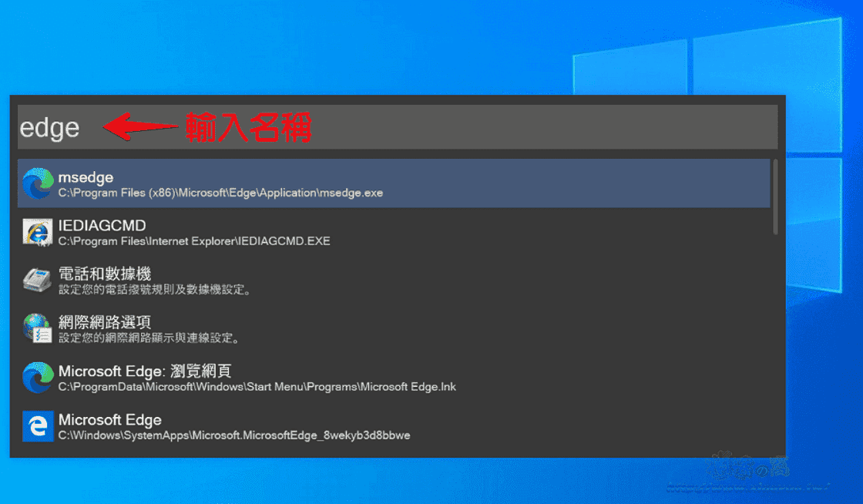Click the 設定您的電話撥號規則 description
This screenshot has height=504, width=863.
155,290
